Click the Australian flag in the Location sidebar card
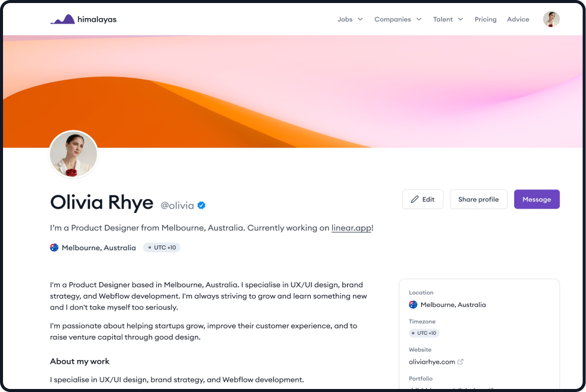Image resolution: width=586 pixels, height=392 pixels. pos(413,305)
